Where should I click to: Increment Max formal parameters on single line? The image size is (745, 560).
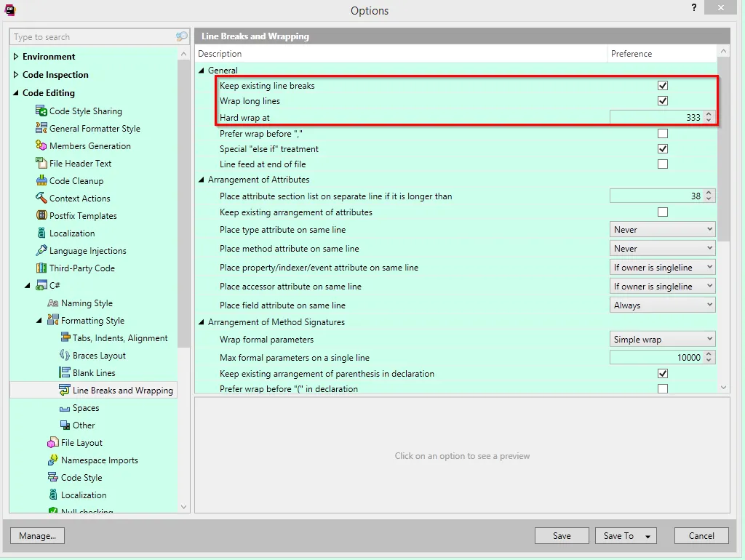point(709,354)
